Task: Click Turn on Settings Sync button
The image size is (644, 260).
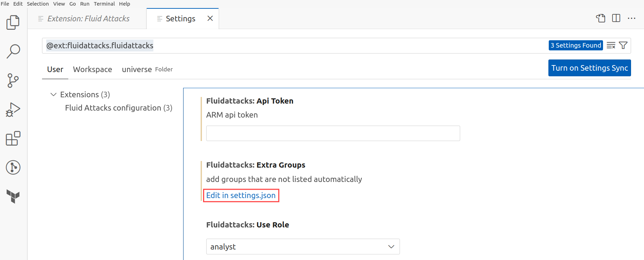Action: coord(590,68)
